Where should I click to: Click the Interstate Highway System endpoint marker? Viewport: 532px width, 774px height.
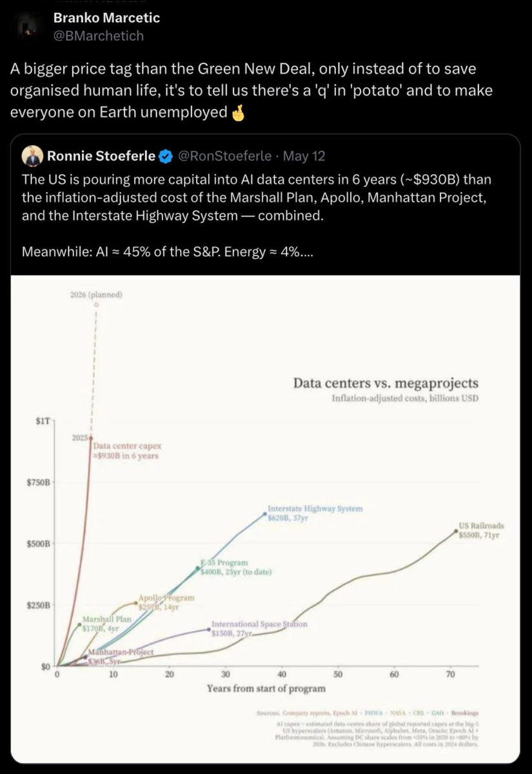click(266, 514)
